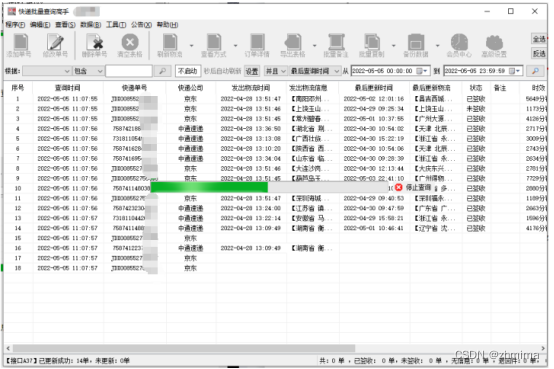This screenshot has height=369, width=554.
Task: Click the magnifier icon after the end date
Action: click(x=536, y=71)
